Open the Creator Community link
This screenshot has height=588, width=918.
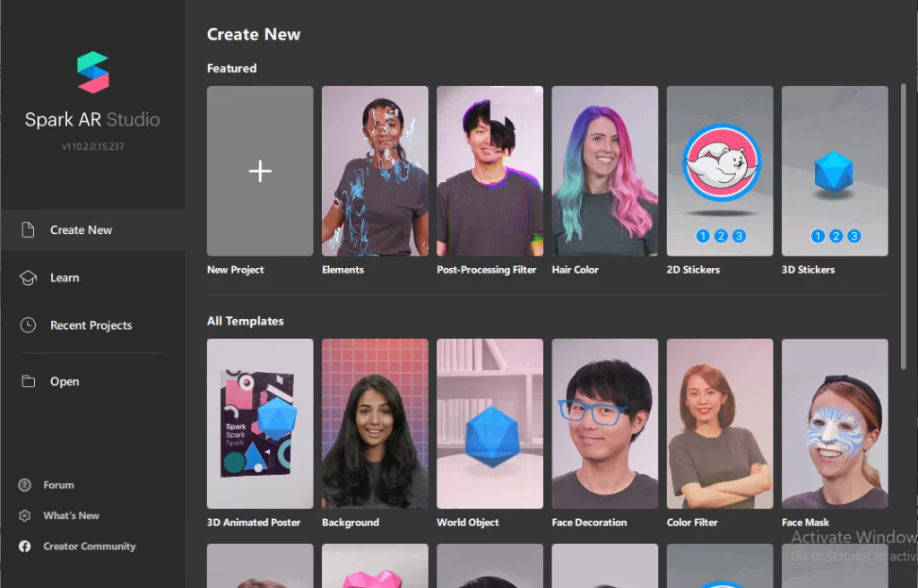(x=89, y=546)
